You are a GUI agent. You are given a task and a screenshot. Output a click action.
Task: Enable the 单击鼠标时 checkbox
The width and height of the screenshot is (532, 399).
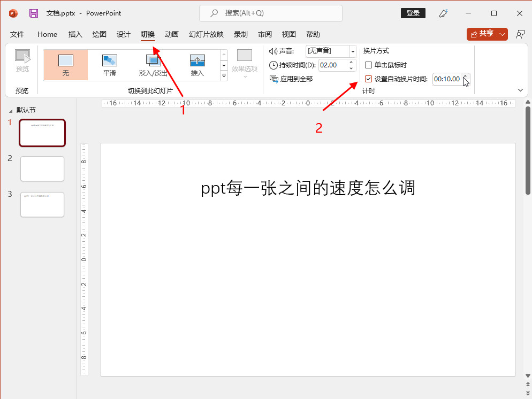(x=368, y=65)
